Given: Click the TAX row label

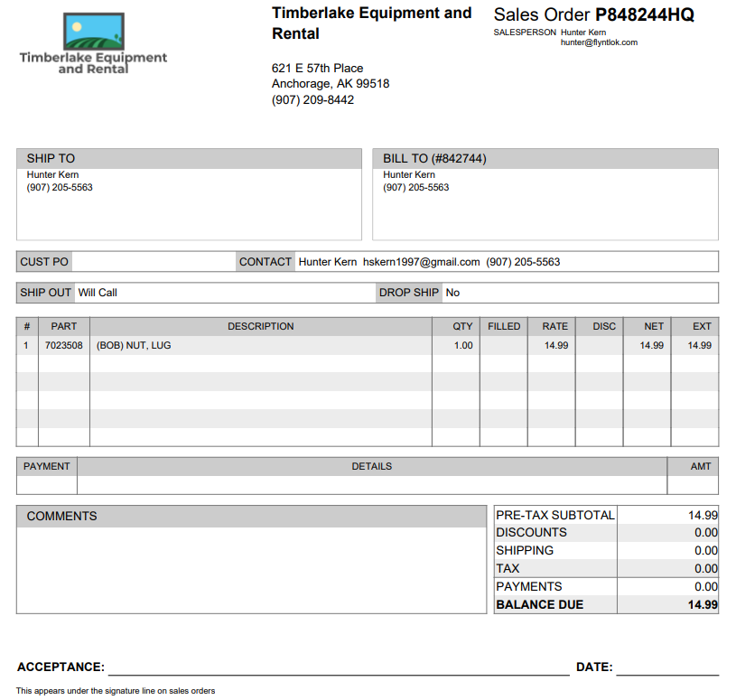Looking at the screenshot, I should click(x=508, y=568).
